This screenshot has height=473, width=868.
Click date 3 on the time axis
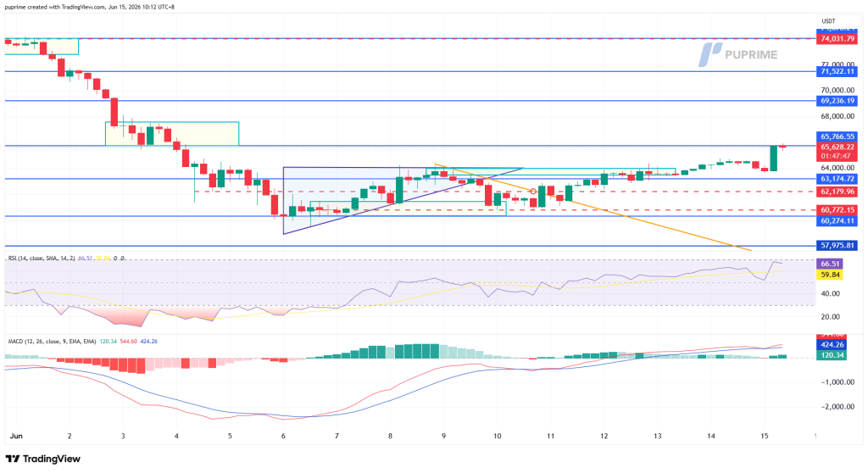[123, 436]
